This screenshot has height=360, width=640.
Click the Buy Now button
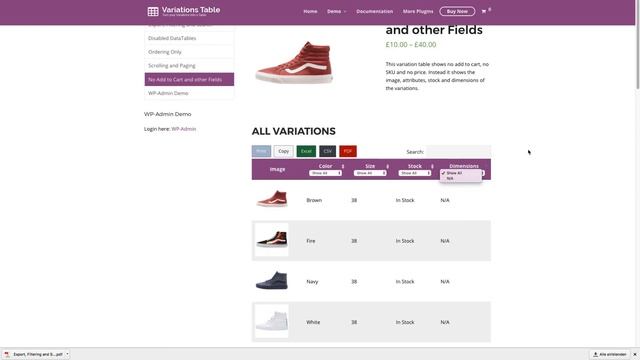457,11
